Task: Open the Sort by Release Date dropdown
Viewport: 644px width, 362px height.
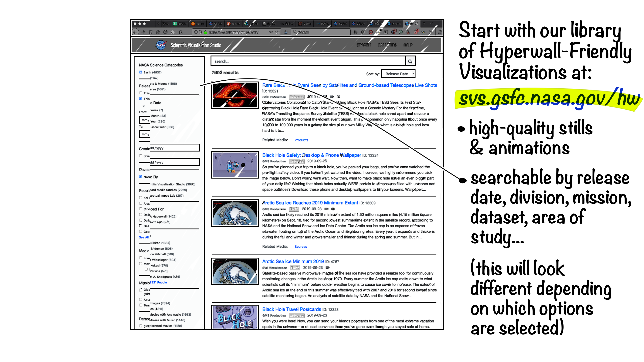Action: point(398,74)
